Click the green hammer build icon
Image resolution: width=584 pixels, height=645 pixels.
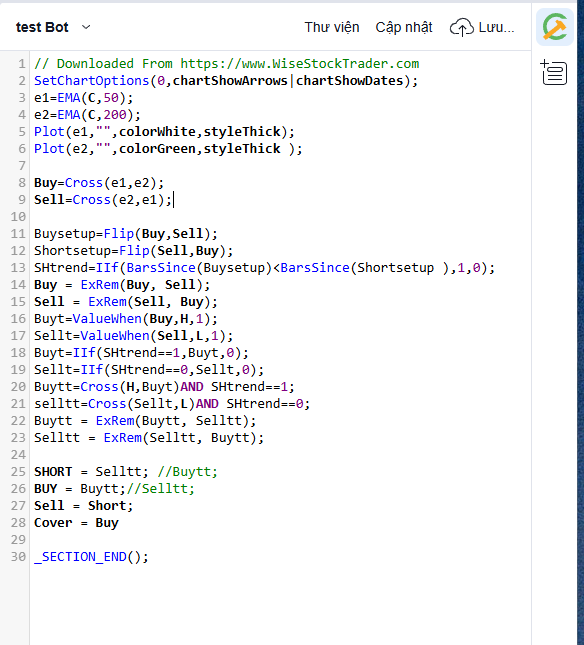pyautogui.click(x=555, y=27)
